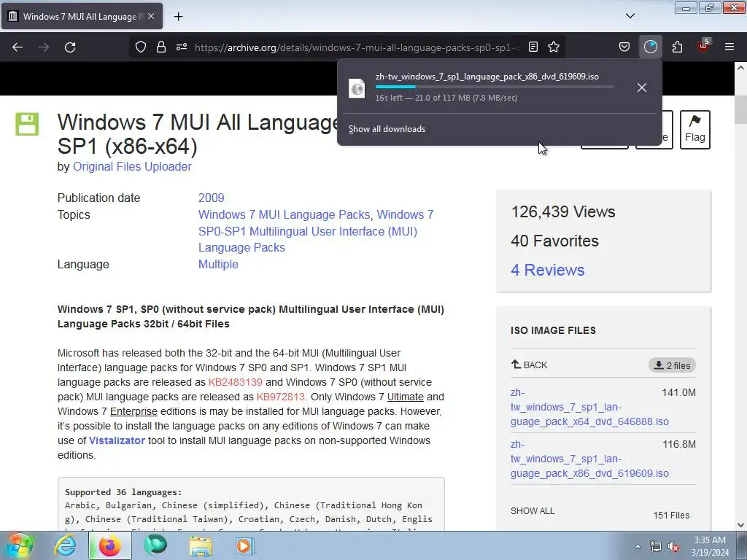Image resolution: width=747 pixels, height=560 pixels.
Task: Open the tracking protection shield icon
Action: 141,47
